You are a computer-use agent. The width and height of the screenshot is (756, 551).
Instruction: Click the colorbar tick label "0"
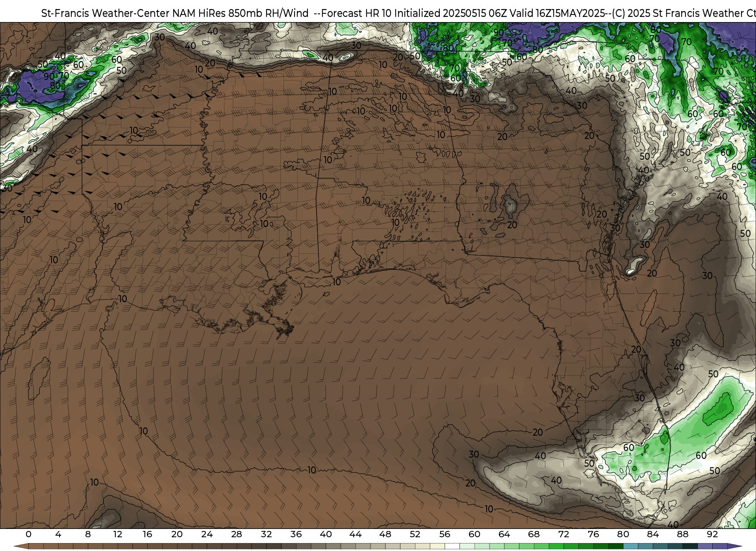pos(28,534)
